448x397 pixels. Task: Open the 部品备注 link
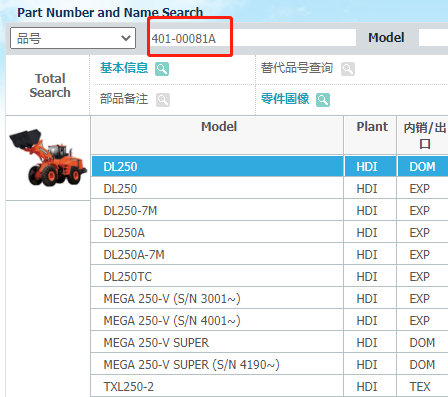tap(124, 99)
